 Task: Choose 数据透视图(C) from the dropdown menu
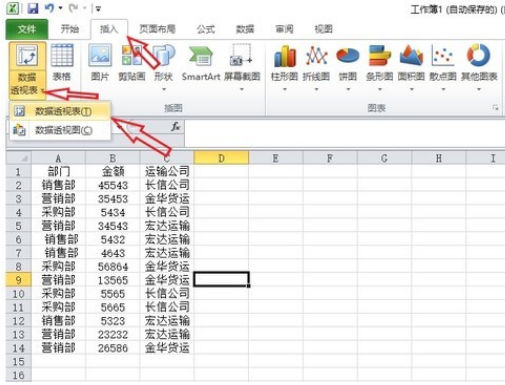tap(60, 130)
